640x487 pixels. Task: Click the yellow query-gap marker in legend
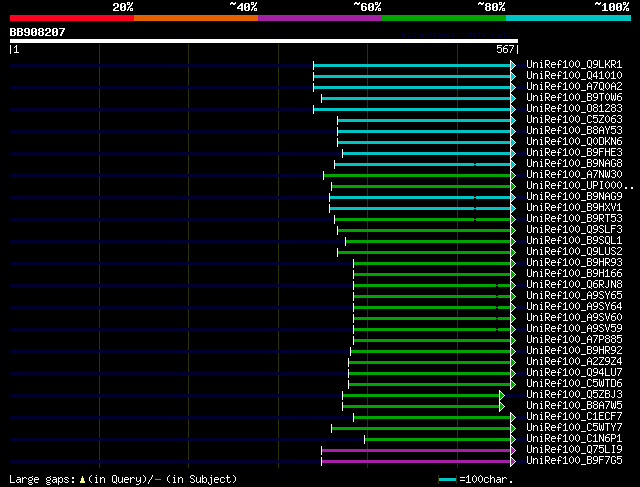pyautogui.click(x=82, y=480)
